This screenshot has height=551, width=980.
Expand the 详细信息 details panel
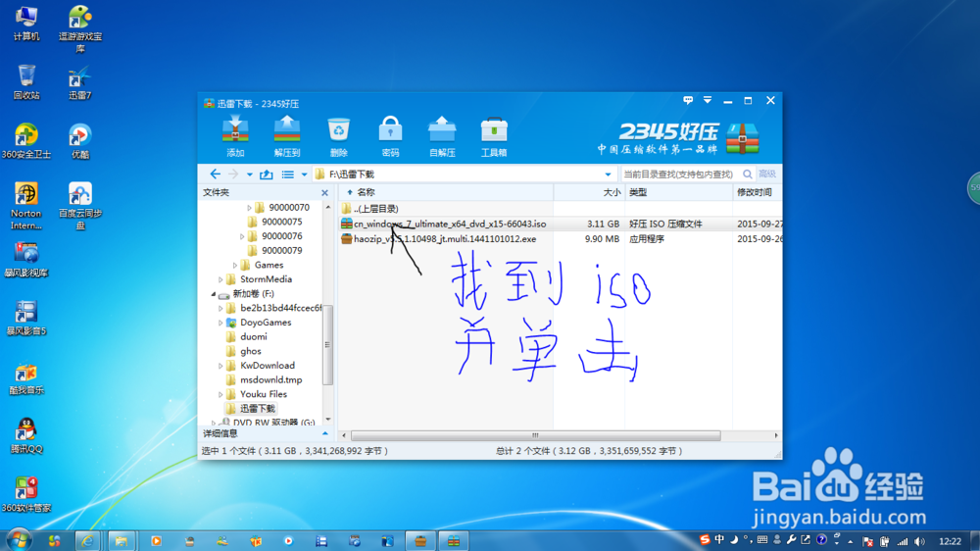325,433
